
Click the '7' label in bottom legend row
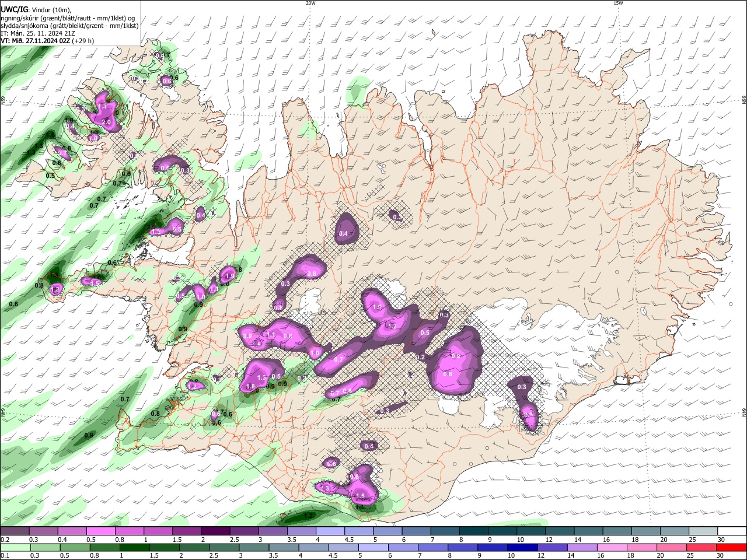point(420,555)
